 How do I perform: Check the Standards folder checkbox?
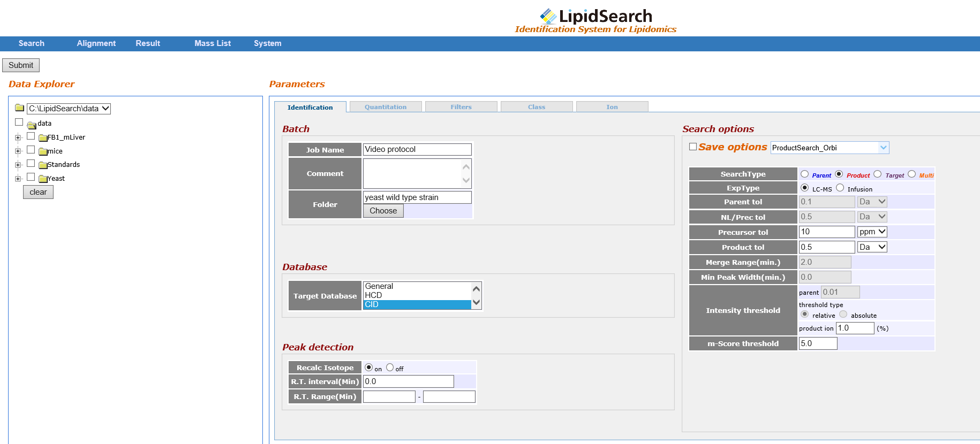(31, 163)
